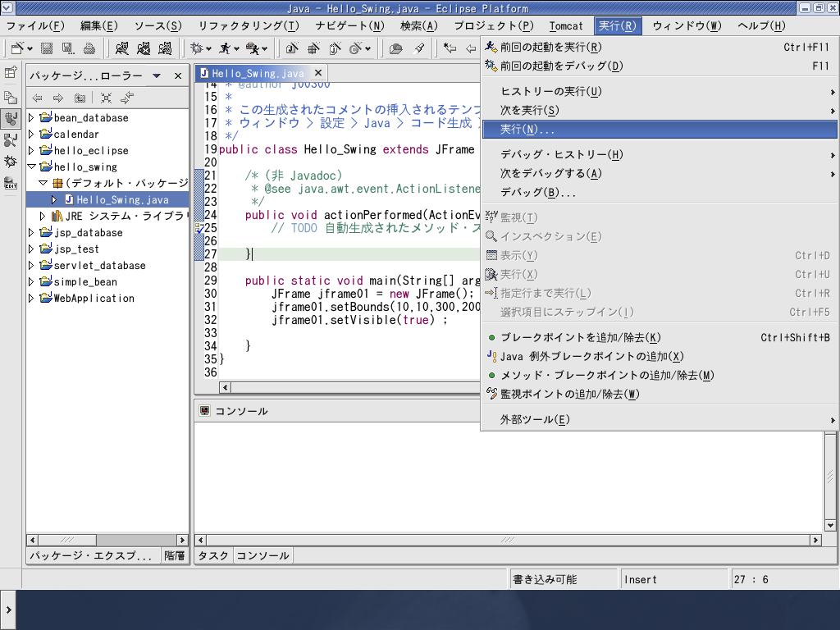Image resolution: width=840 pixels, height=630 pixels.
Task: Close the Hello_Swing.java editor tab
Action: tap(318, 73)
